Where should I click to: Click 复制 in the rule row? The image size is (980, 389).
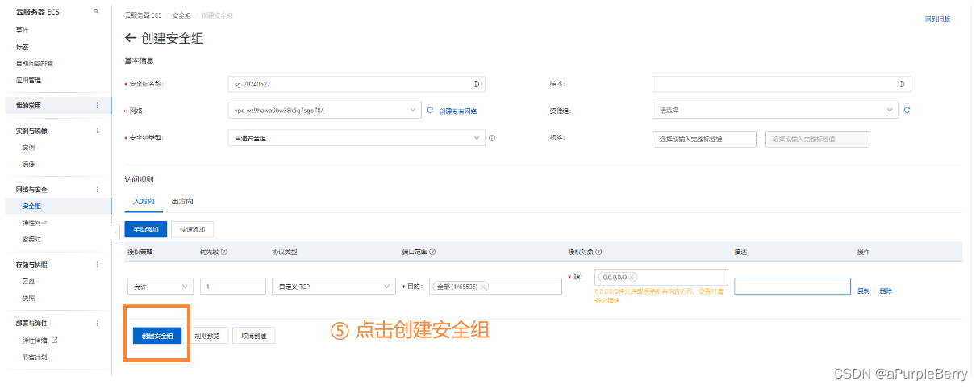click(863, 291)
